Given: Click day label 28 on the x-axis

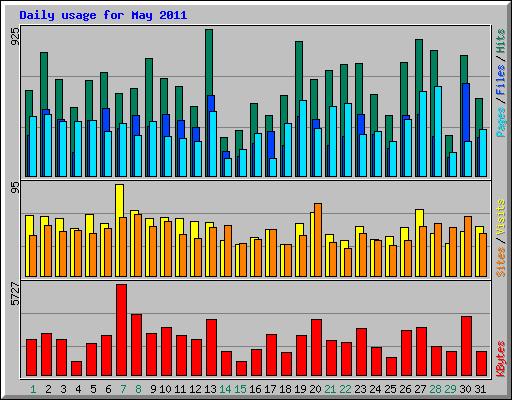Looking at the screenshot, I should pos(435,389).
